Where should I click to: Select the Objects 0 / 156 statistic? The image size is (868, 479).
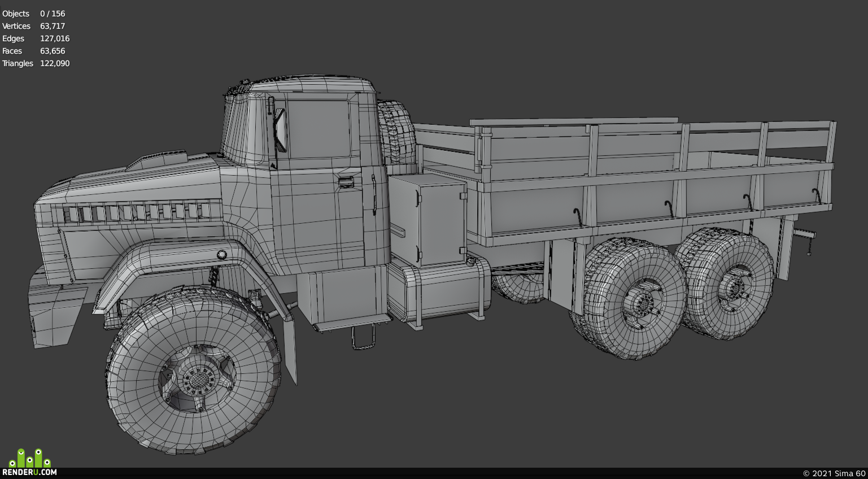click(x=33, y=14)
